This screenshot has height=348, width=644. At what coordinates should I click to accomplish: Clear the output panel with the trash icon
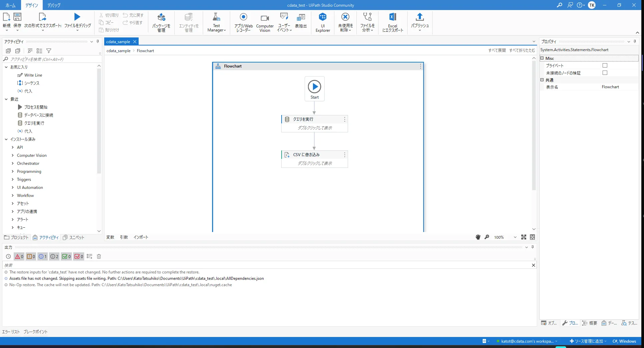click(x=99, y=256)
